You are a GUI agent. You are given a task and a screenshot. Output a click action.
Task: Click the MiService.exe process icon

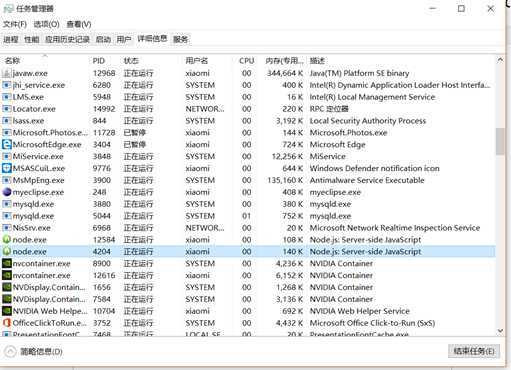pos(6,156)
